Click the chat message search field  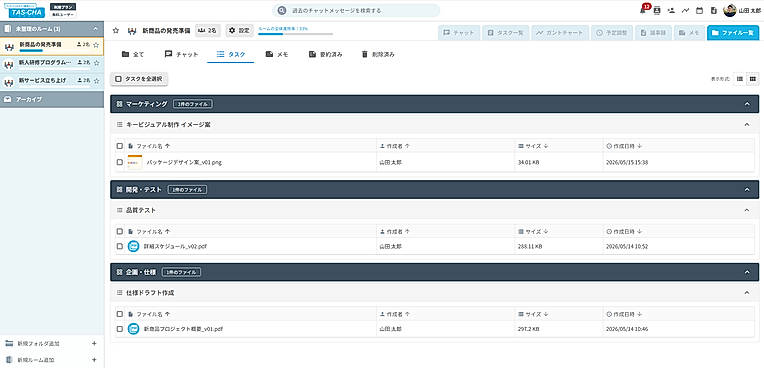356,10
